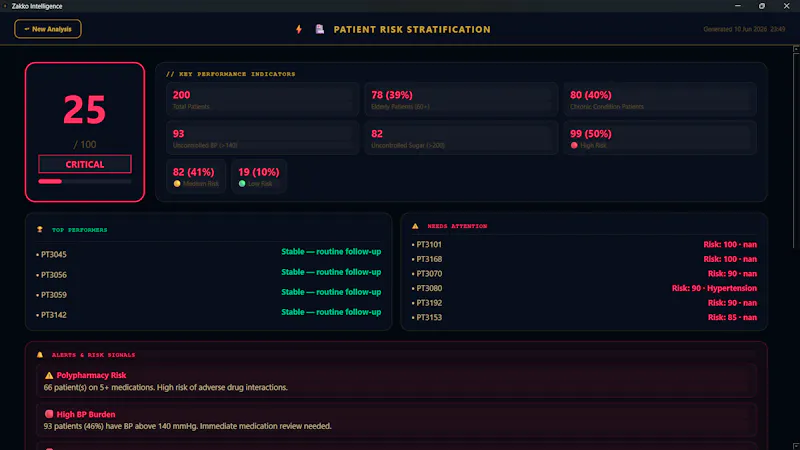
Task: Click the Zakko Intelligence app icon in title bar
Action: click(x=5, y=6)
